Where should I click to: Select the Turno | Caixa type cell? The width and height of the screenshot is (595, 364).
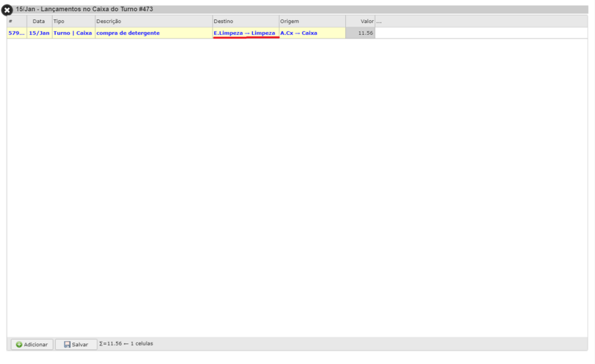click(x=74, y=33)
